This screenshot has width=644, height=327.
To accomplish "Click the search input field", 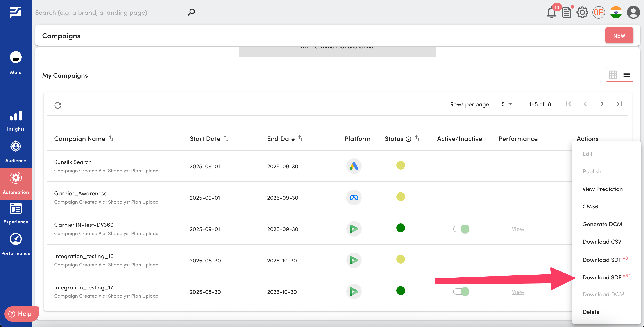I will pyautogui.click(x=110, y=13).
